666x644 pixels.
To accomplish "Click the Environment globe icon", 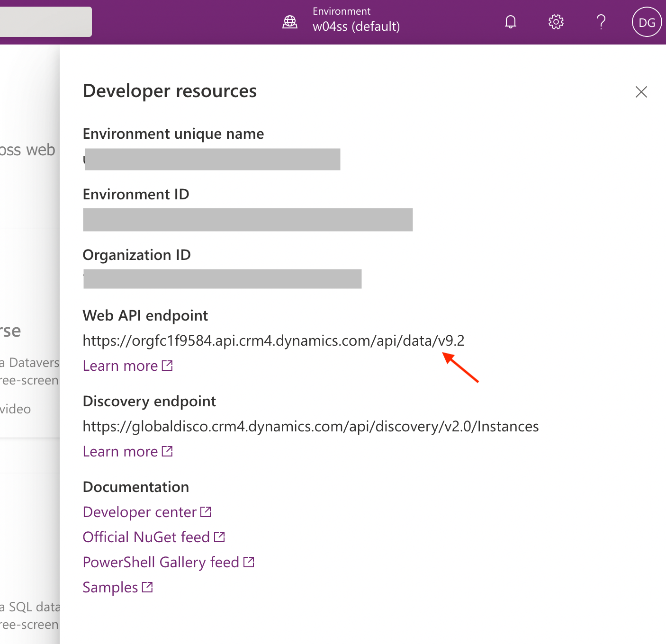I will [x=290, y=22].
